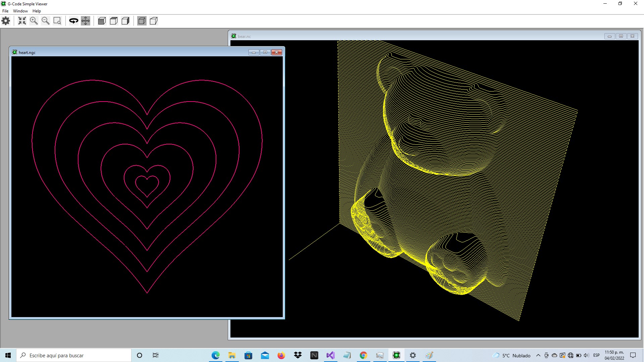Click the Windows taskbar search box
The image size is (644, 362).
(74, 355)
